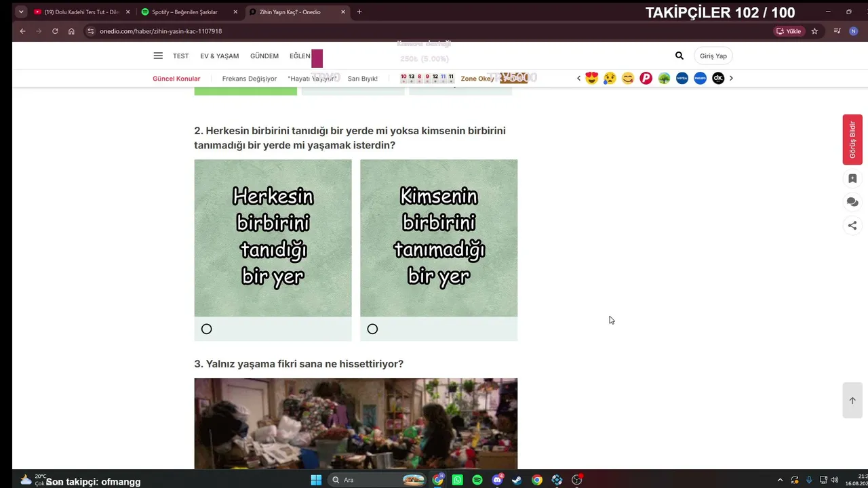
Task: Click the yummy smiling emoji
Action: coord(628,78)
